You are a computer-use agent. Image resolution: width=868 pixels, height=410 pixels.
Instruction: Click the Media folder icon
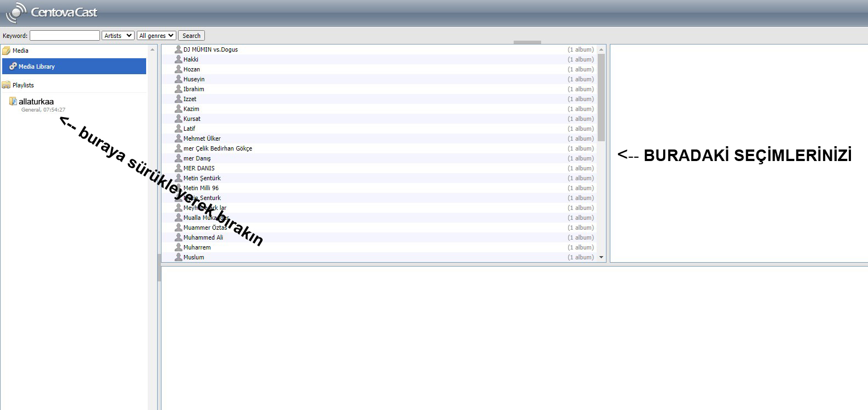[x=7, y=51]
